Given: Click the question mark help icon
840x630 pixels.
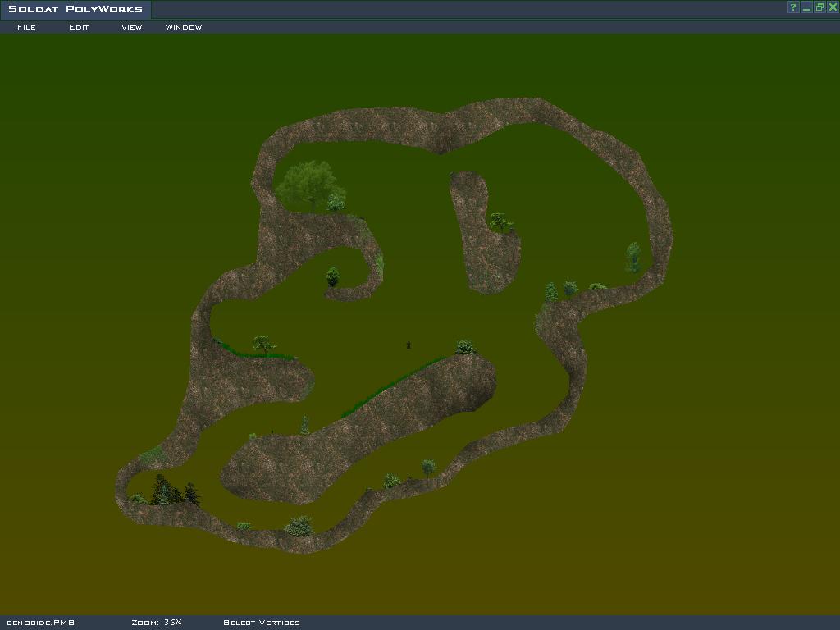Looking at the screenshot, I should (793, 7).
